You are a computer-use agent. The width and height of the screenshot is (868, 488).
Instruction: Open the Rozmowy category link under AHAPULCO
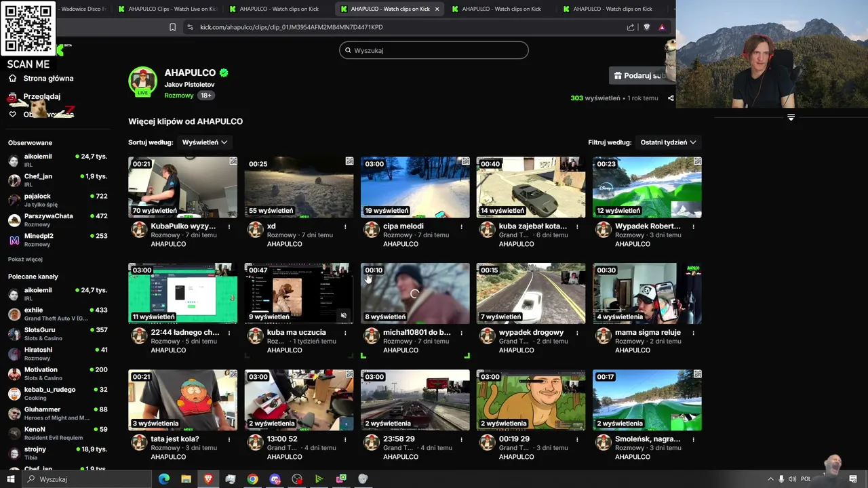coord(179,96)
